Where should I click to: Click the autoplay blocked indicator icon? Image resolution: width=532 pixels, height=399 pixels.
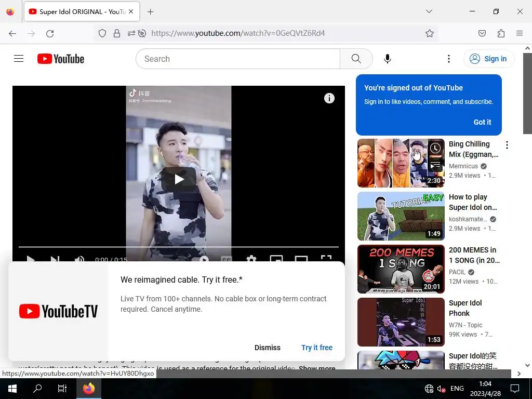coord(142,33)
